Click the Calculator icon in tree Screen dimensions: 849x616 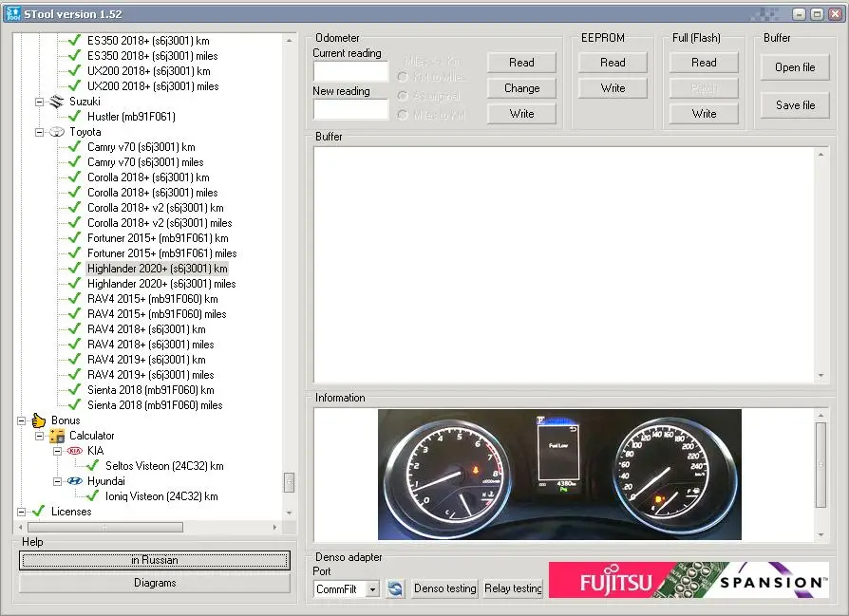tap(57, 436)
